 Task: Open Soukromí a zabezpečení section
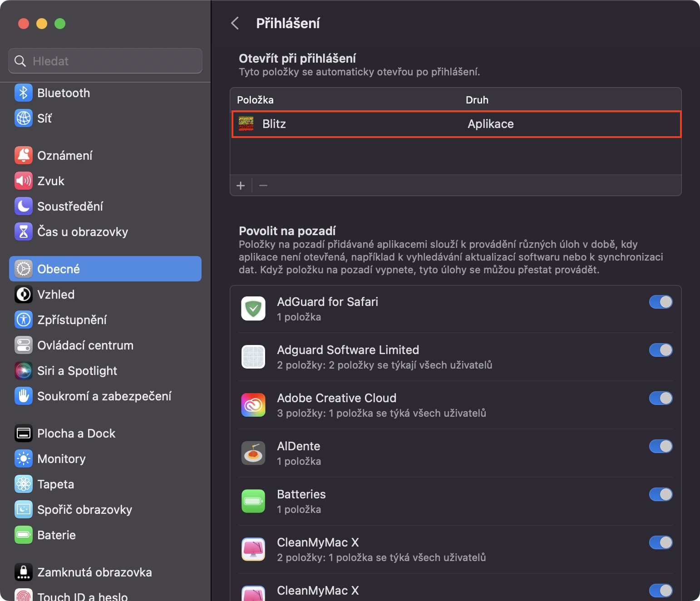[104, 396]
